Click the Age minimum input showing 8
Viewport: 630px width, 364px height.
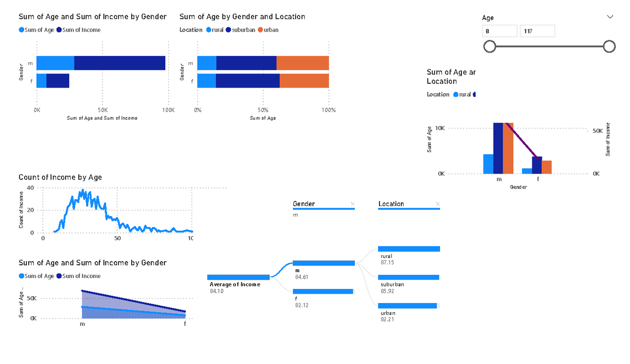(499, 31)
